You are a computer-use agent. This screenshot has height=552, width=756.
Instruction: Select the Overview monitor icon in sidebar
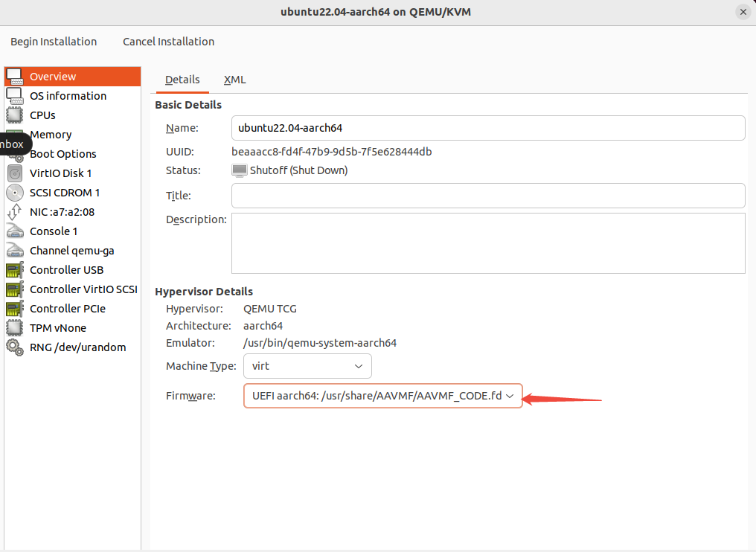(15, 76)
